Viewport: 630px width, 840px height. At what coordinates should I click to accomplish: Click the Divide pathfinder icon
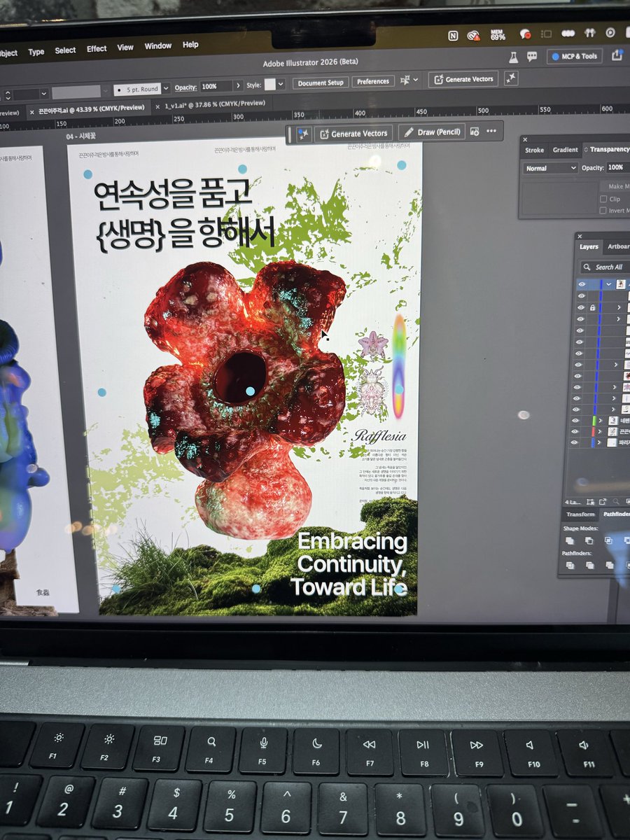point(570,565)
